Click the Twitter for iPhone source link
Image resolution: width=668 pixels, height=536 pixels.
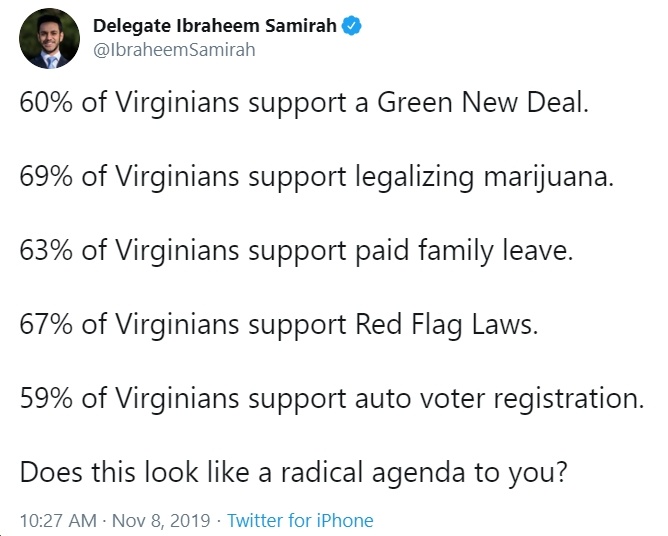point(300,520)
